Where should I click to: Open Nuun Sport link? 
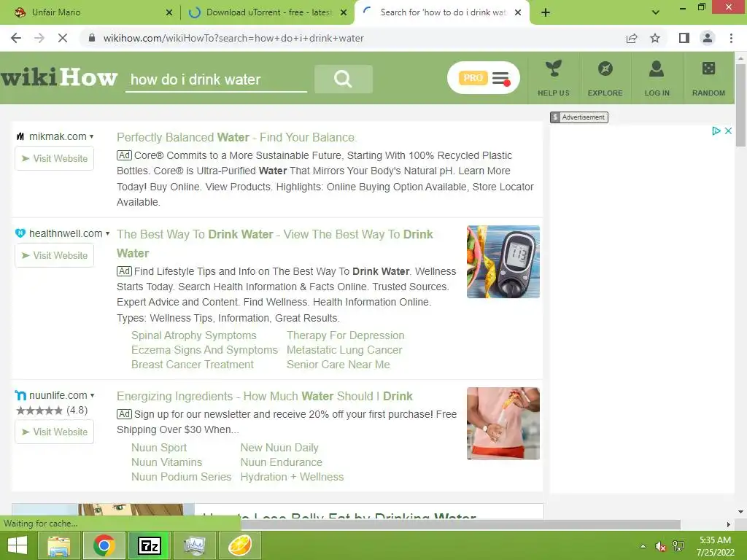[x=159, y=448]
